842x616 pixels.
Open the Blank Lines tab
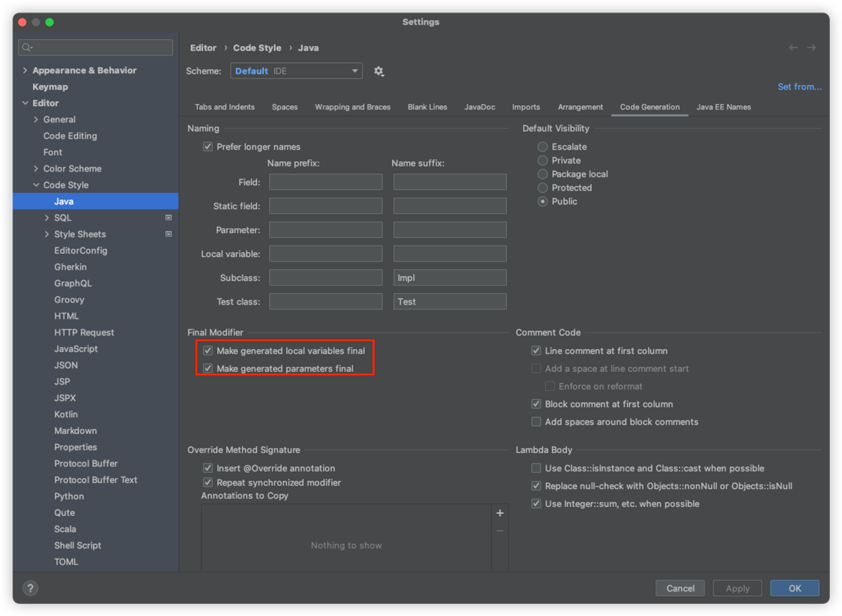tap(427, 107)
